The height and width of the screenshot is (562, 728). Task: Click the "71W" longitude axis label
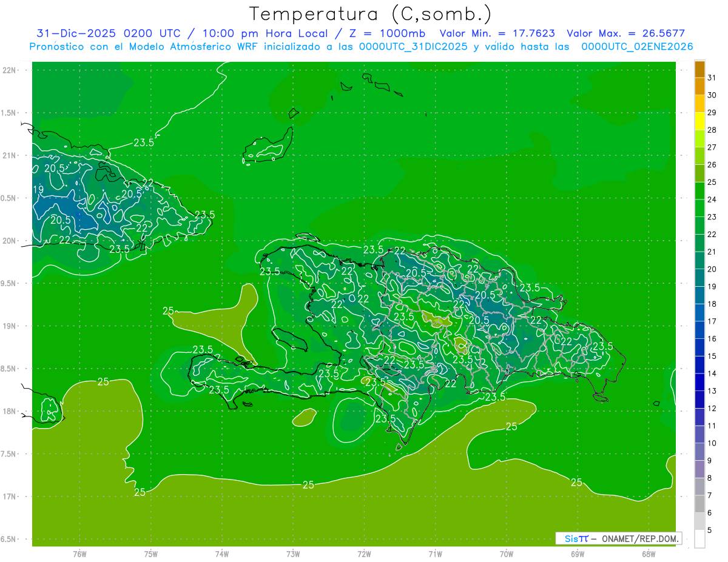435,554
